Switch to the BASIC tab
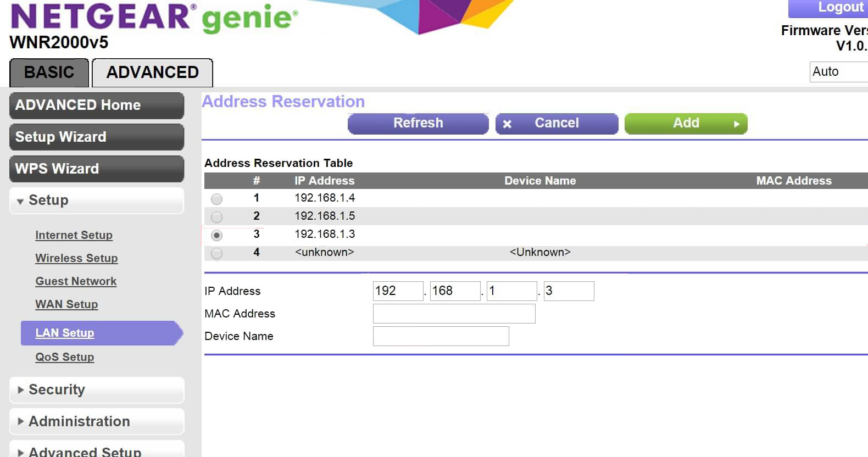 (x=49, y=73)
